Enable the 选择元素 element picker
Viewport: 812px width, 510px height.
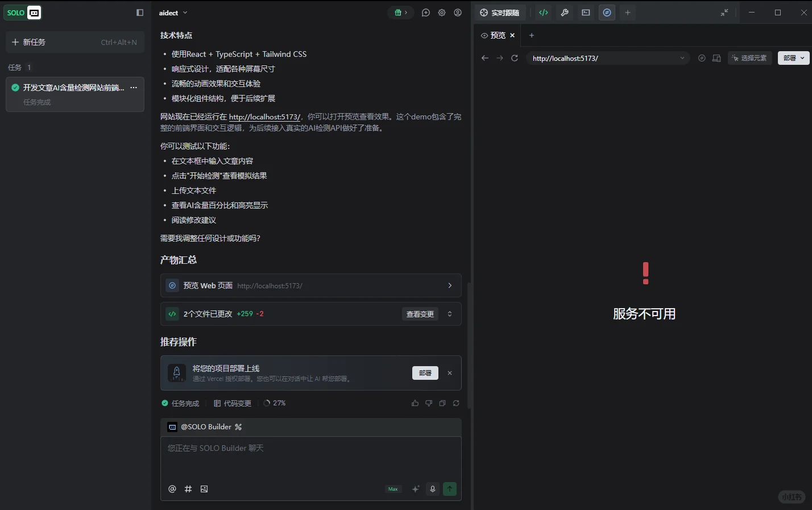coord(749,57)
